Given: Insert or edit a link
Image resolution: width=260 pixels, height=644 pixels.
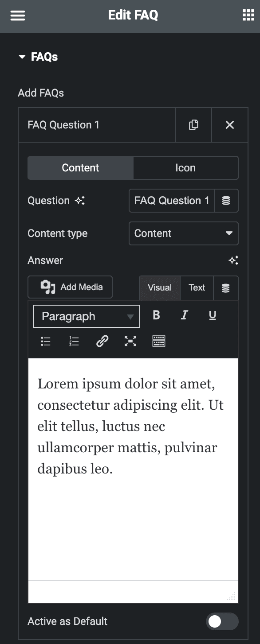Looking at the screenshot, I should click(102, 341).
